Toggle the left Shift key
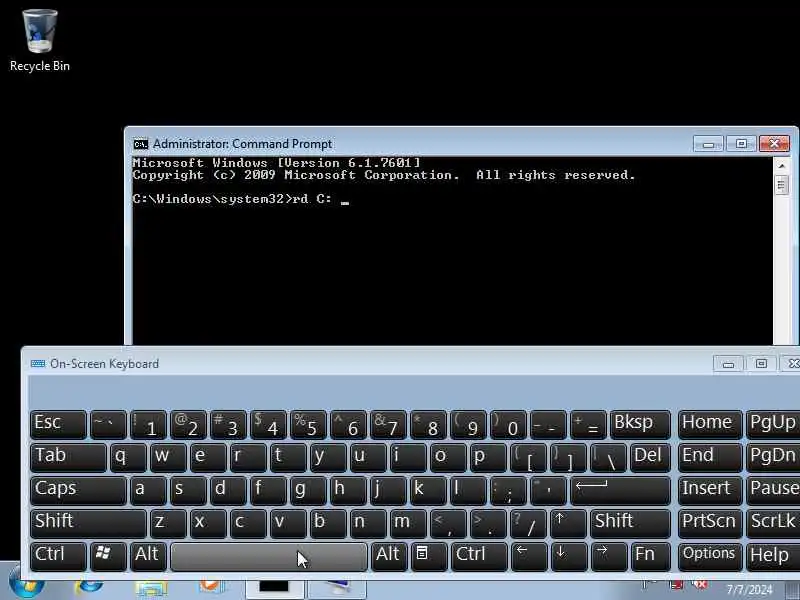The width and height of the screenshot is (800, 600). pyautogui.click(x=88, y=523)
